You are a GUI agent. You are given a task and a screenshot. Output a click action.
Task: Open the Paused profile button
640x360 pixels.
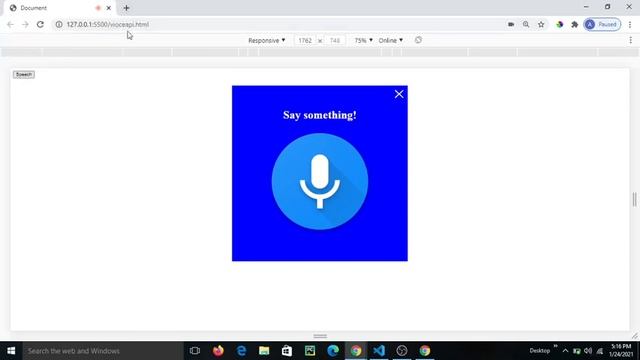click(602, 24)
